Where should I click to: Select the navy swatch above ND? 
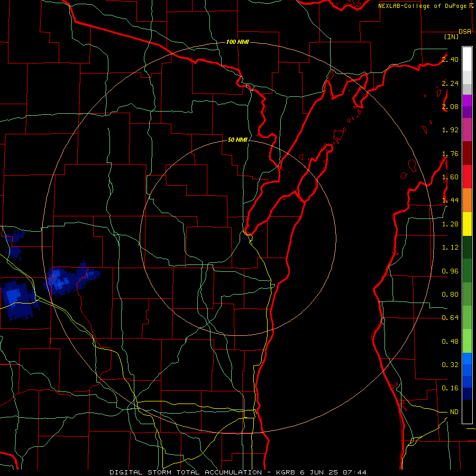coord(467,393)
